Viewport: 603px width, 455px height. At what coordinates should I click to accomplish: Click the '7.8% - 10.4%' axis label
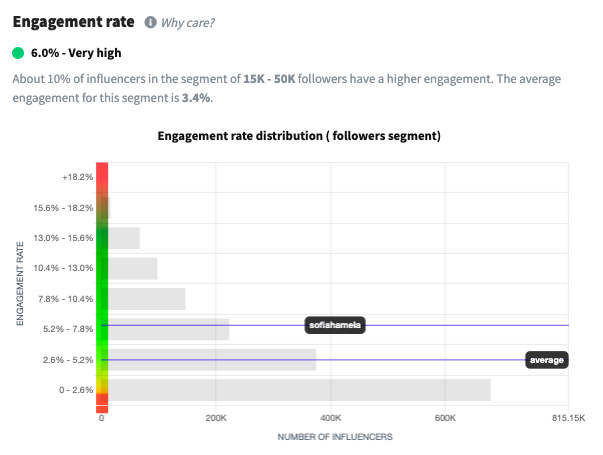click(66, 299)
